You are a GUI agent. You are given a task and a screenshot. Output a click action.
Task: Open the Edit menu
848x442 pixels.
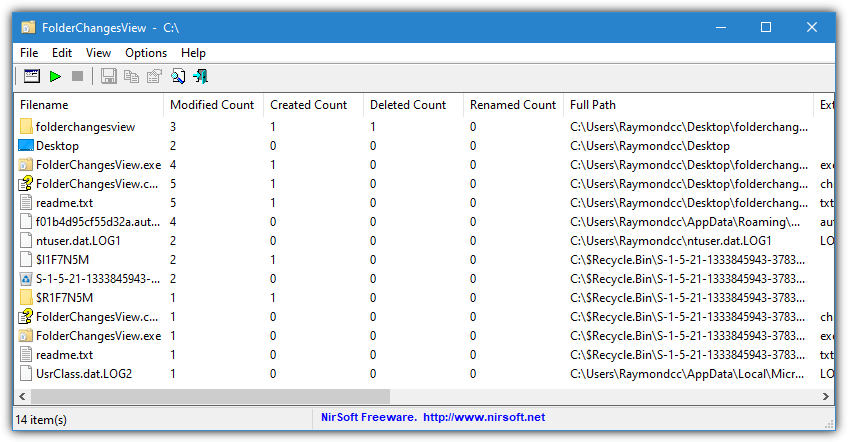(62, 53)
